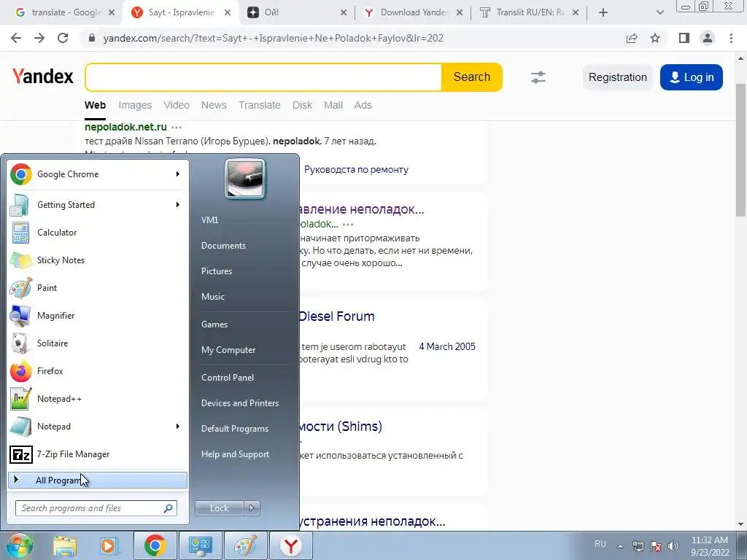Open Chrome tab search dropdown
Image resolution: width=747 pixels, height=560 pixels.
pos(659,12)
